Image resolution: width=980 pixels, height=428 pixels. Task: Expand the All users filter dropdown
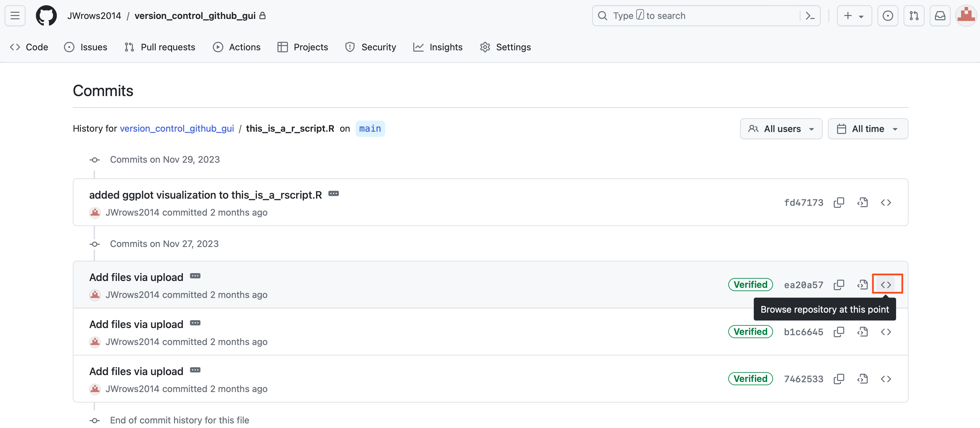tap(781, 129)
